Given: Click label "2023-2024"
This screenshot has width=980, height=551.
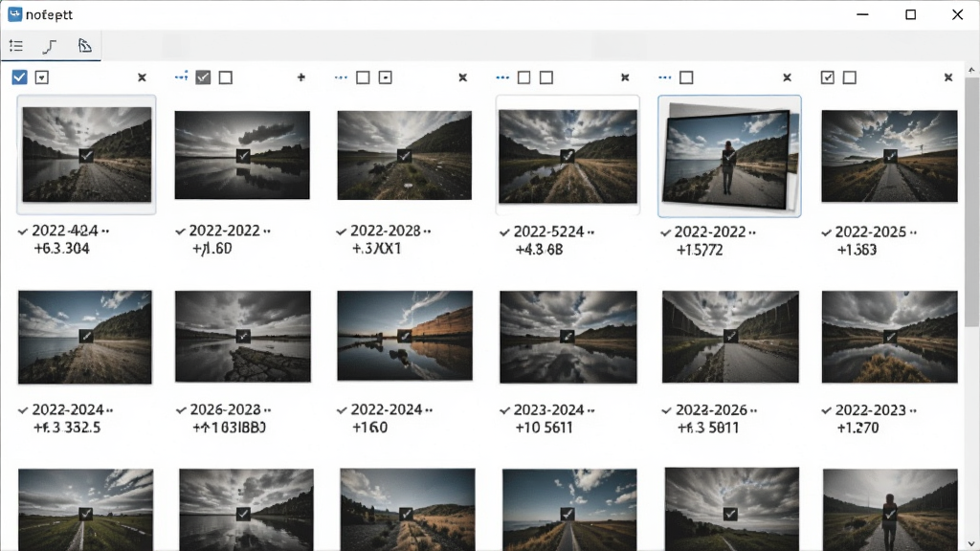Looking at the screenshot, I should click(548, 409).
